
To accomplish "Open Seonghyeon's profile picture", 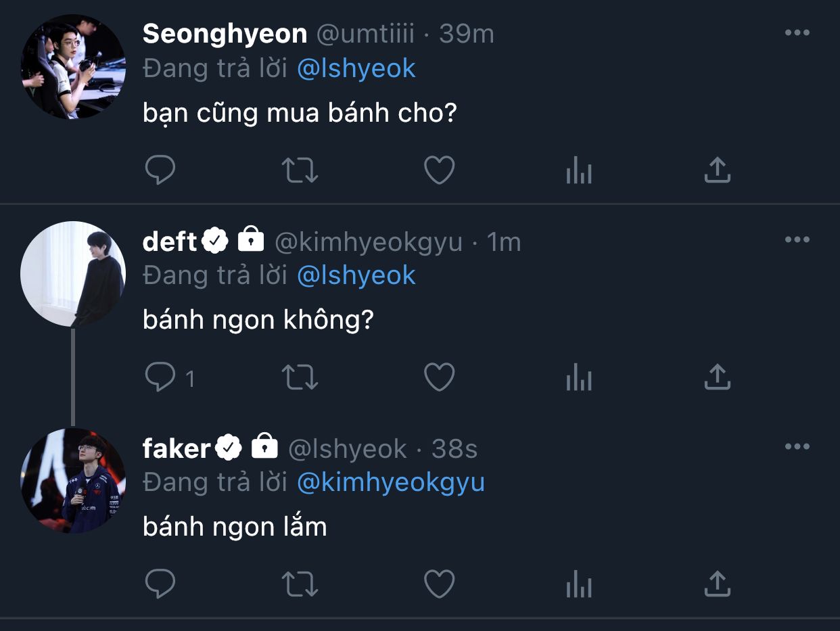I will pyautogui.click(x=73, y=66).
